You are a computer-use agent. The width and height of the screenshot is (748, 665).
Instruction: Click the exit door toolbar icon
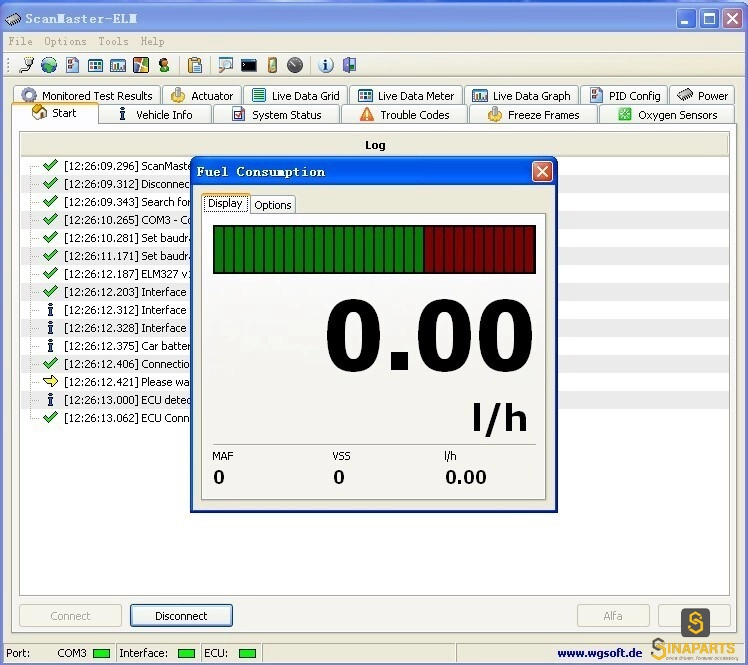(349, 65)
